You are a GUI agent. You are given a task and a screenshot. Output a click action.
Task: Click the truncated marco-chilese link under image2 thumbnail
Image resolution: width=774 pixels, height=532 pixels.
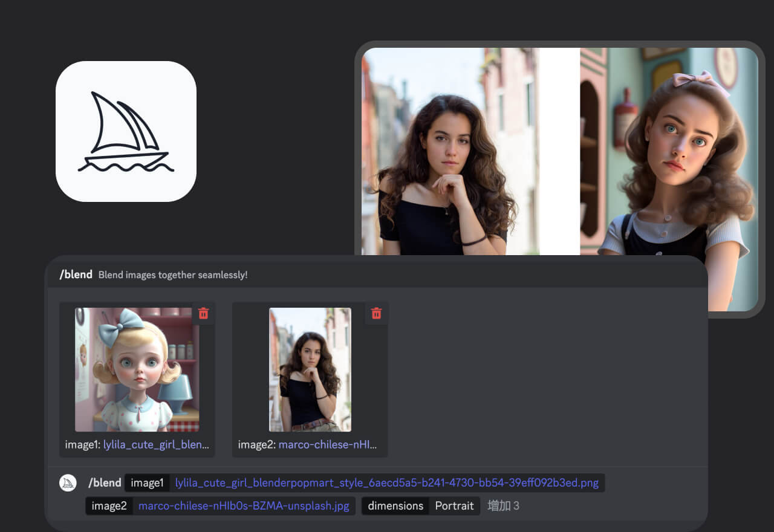(328, 445)
